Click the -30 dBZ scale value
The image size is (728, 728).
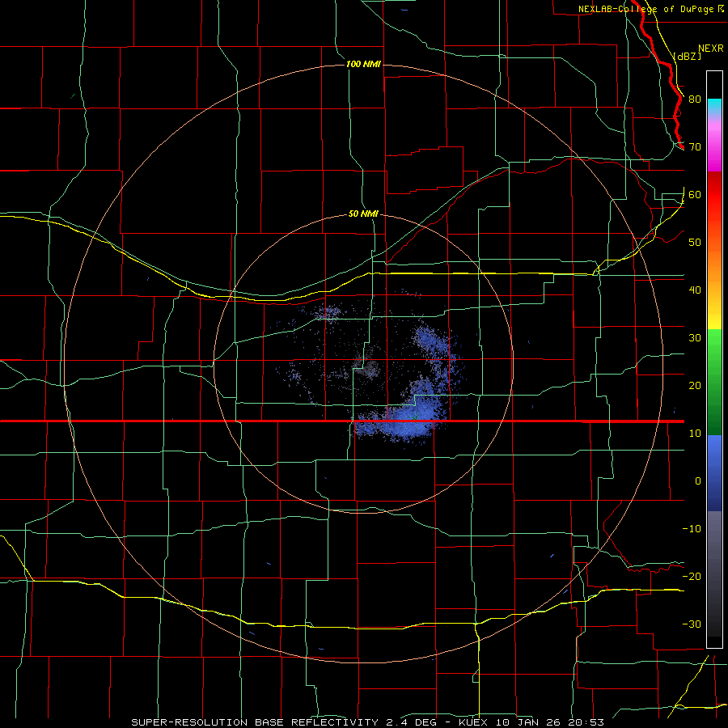click(692, 624)
